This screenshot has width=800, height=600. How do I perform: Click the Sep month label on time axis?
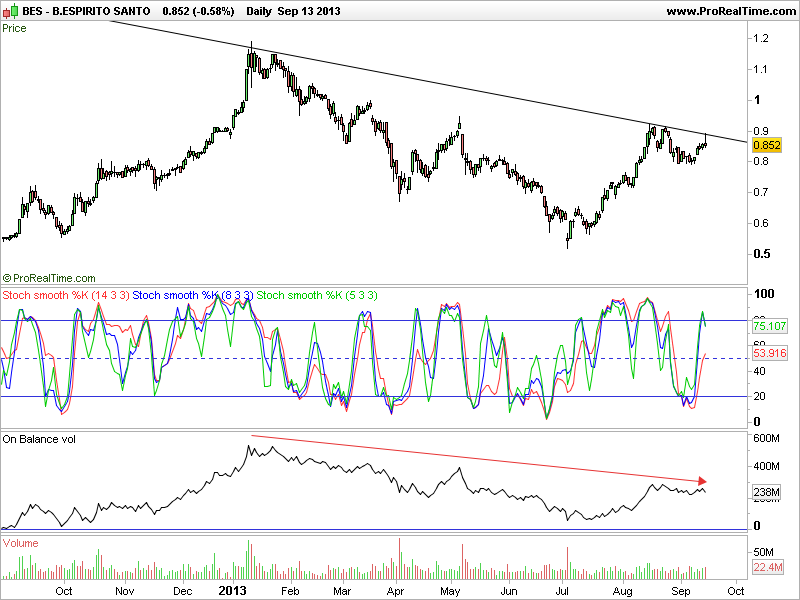point(681,591)
